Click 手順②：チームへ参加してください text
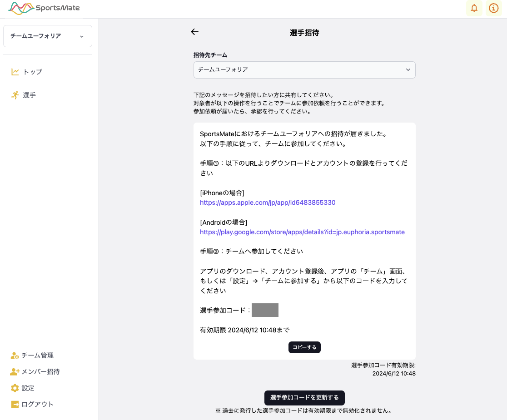The height and width of the screenshot is (420, 507). point(251,252)
